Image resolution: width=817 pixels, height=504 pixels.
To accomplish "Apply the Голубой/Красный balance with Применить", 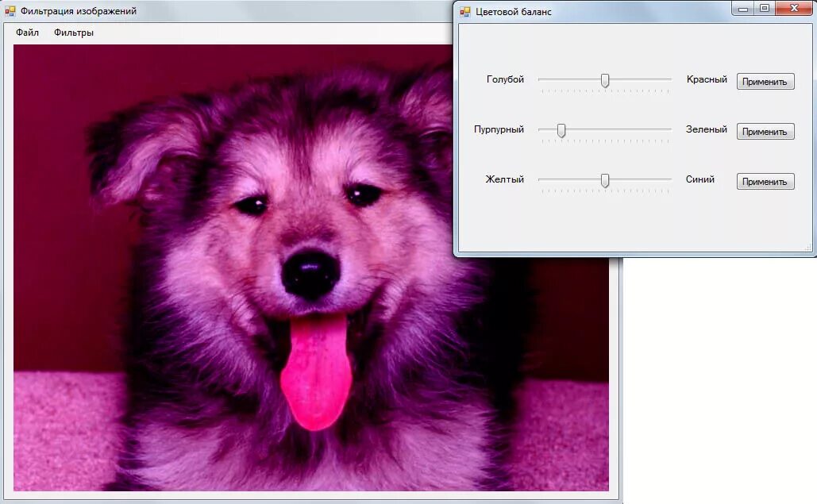I will 765,81.
